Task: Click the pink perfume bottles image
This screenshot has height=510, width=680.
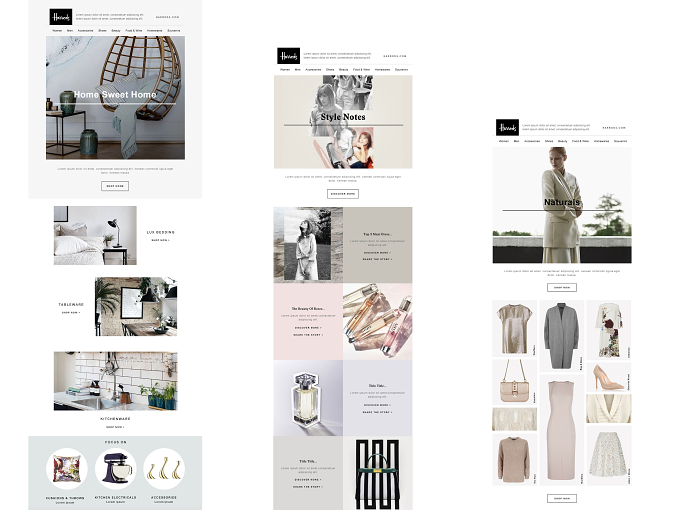Action: click(x=378, y=321)
